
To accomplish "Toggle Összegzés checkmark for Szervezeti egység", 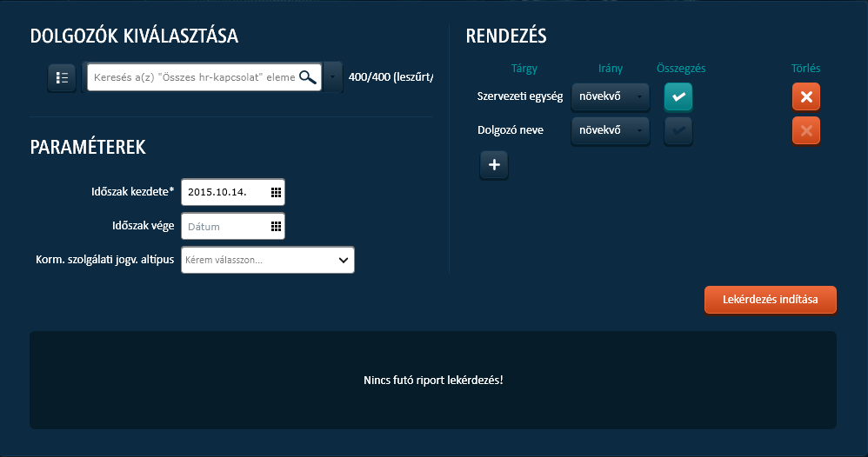I will (678, 96).
